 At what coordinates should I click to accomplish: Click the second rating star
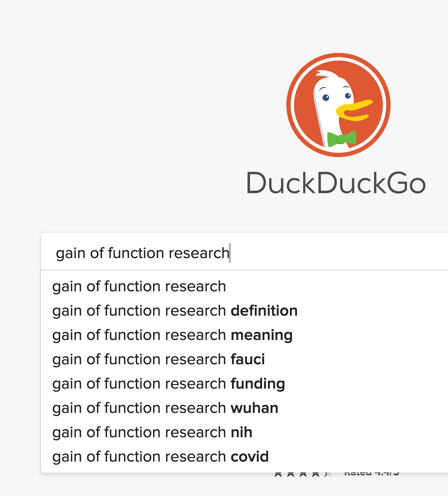point(291,474)
